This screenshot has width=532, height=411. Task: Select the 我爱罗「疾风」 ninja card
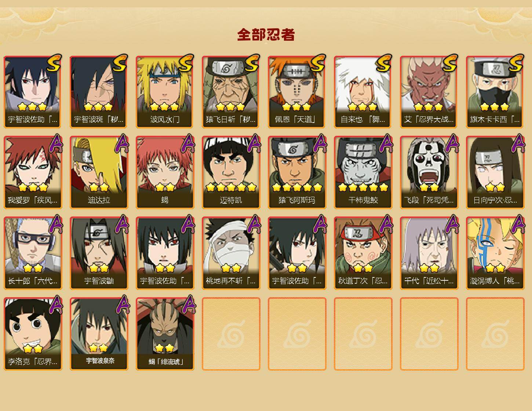(x=33, y=172)
